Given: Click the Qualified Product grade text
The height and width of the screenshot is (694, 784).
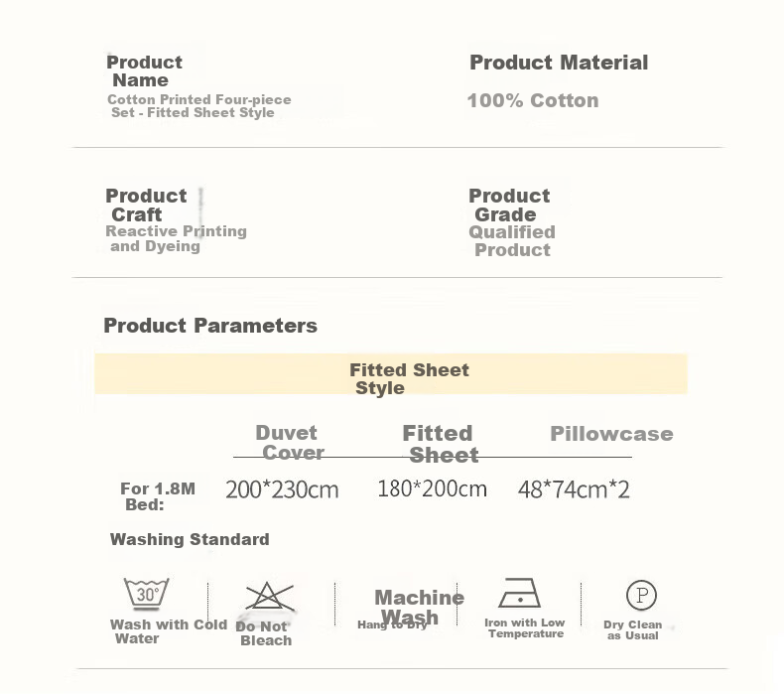Looking at the screenshot, I should (512, 240).
